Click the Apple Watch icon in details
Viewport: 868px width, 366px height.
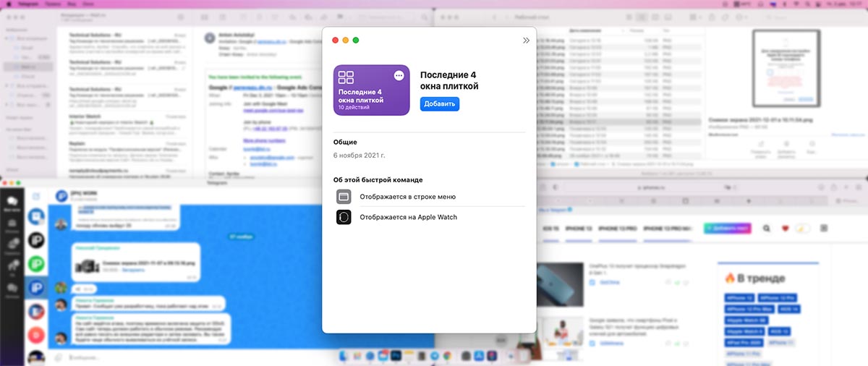[344, 217]
